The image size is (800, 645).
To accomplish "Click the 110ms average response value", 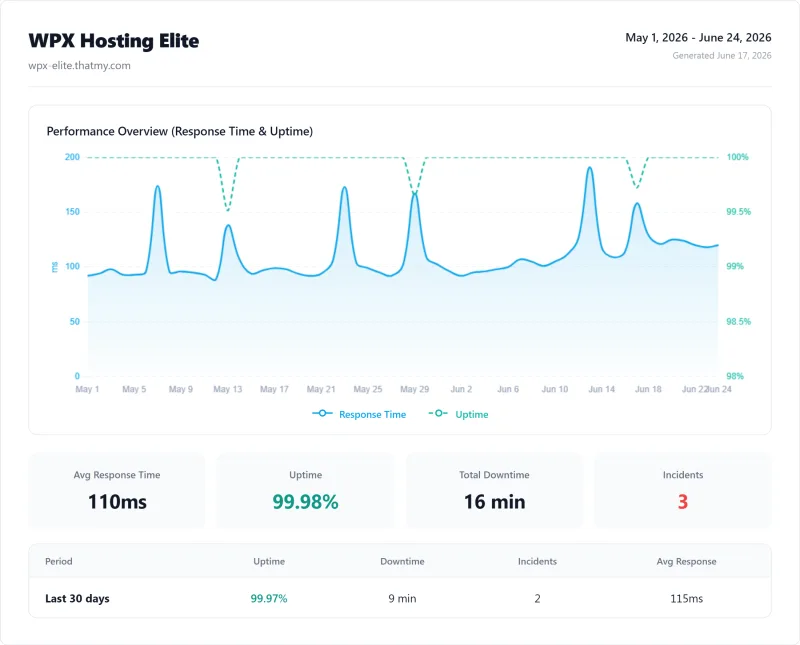I will click(117, 502).
